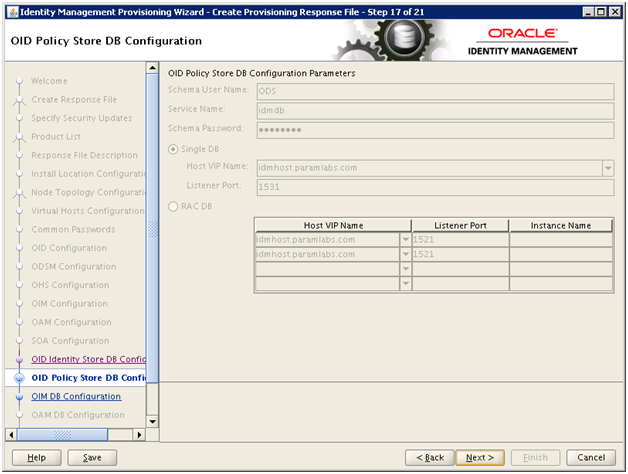The image size is (628, 474).
Task: Click the Listener Port column header
Action: 460,226
